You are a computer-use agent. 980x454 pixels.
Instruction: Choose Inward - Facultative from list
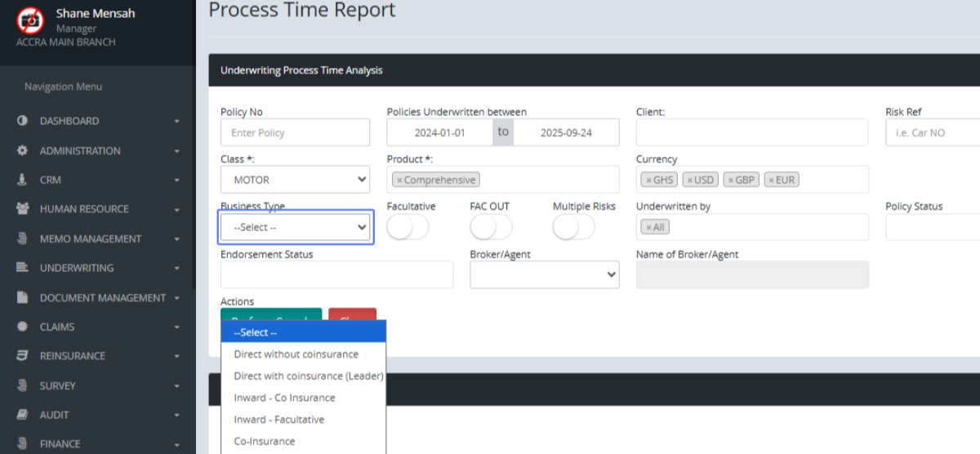278,420
